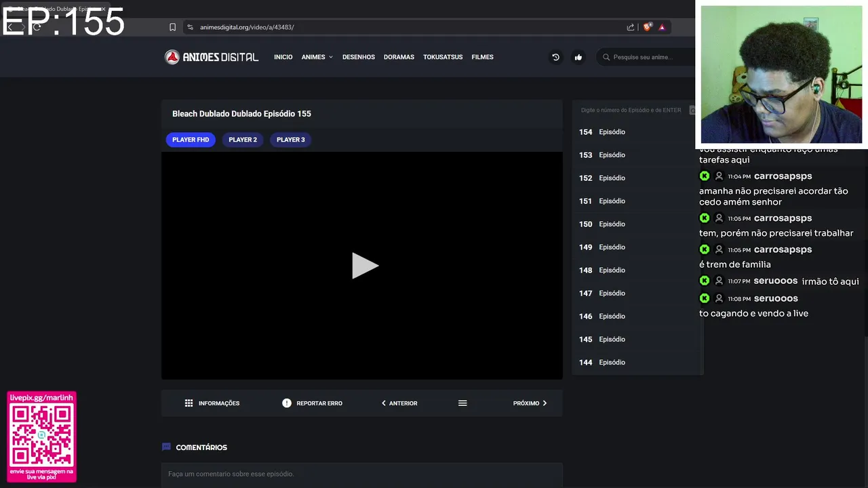Click the episode number input field

pyautogui.click(x=632, y=110)
